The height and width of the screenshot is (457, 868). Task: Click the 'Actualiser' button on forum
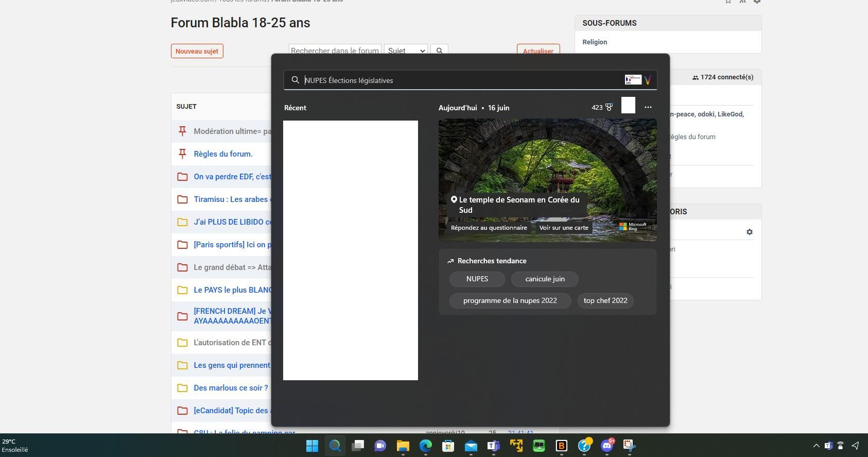538,50
